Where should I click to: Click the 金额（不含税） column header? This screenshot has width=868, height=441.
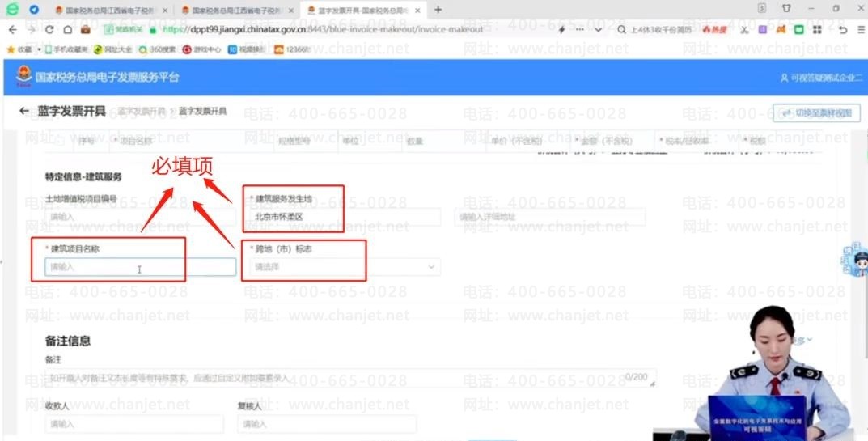pyautogui.click(x=604, y=141)
